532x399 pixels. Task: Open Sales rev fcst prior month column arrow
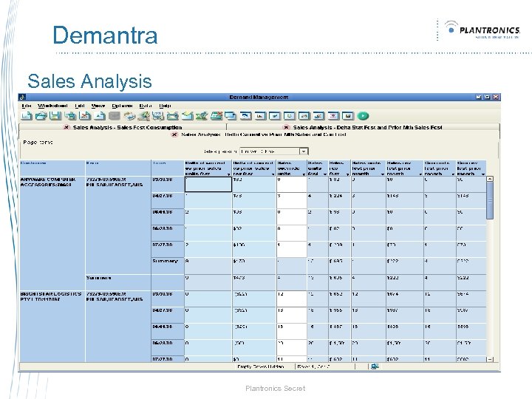420,174
